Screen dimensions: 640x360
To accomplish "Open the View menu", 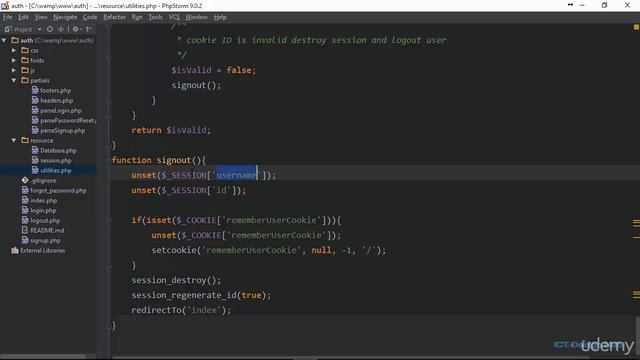I will (41, 17).
